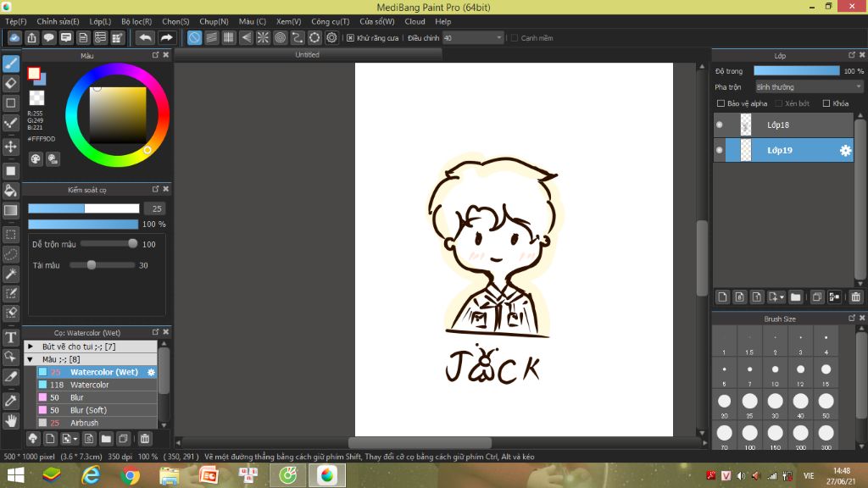
Task: Open the Lớp(L) menu
Action: click(100, 21)
